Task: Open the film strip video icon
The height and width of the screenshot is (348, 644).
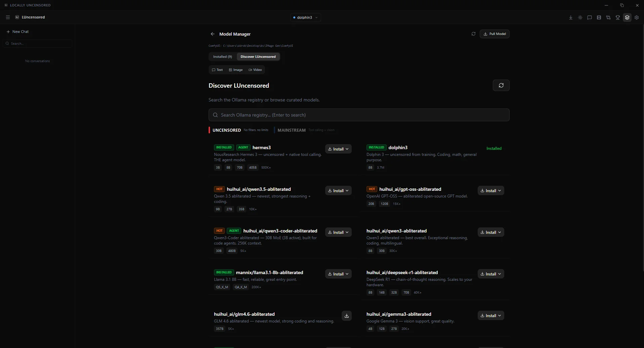Action: tap(599, 17)
